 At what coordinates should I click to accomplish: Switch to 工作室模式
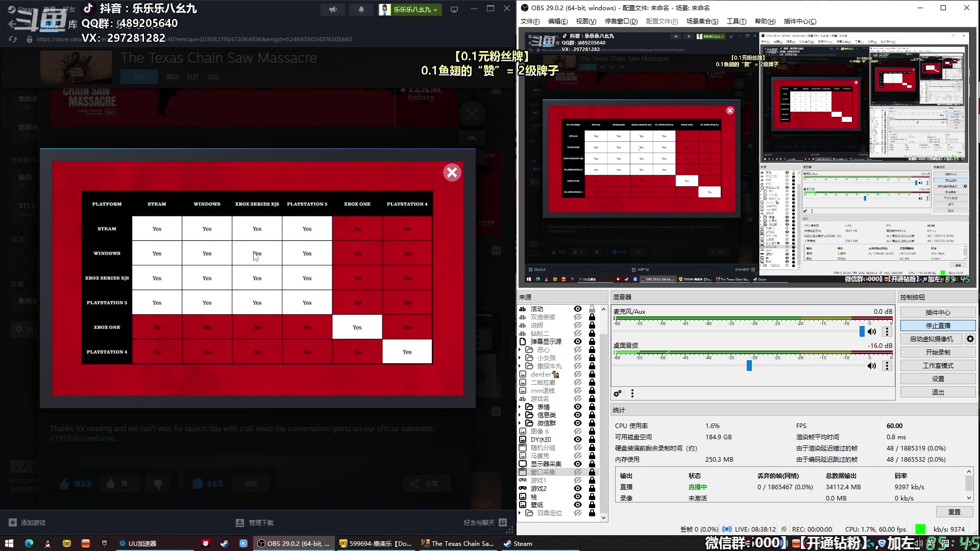[938, 365]
